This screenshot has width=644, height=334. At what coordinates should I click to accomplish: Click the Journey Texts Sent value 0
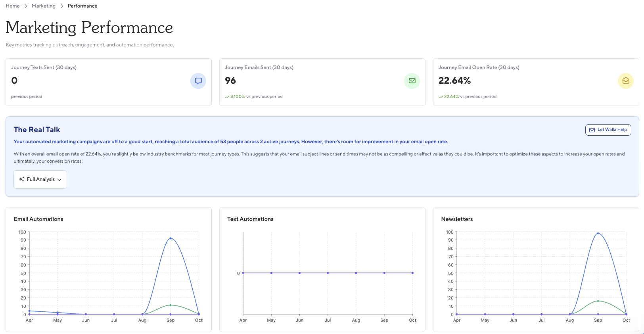[x=14, y=81]
